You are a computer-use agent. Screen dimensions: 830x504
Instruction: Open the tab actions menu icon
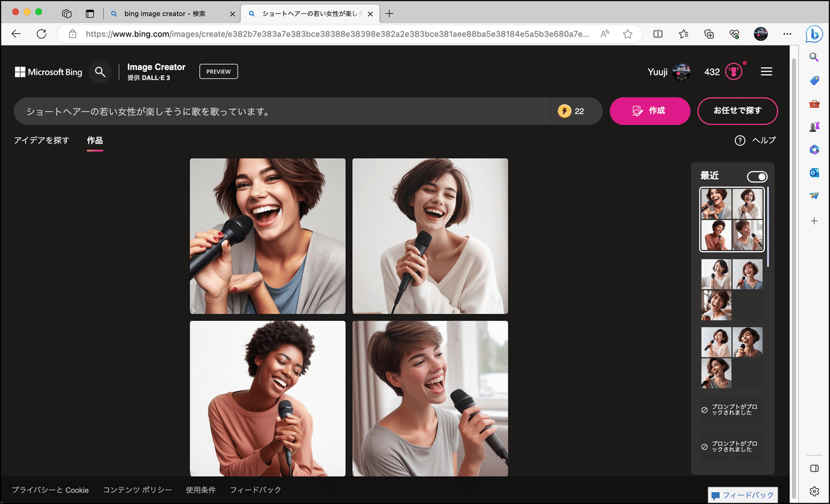click(90, 14)
